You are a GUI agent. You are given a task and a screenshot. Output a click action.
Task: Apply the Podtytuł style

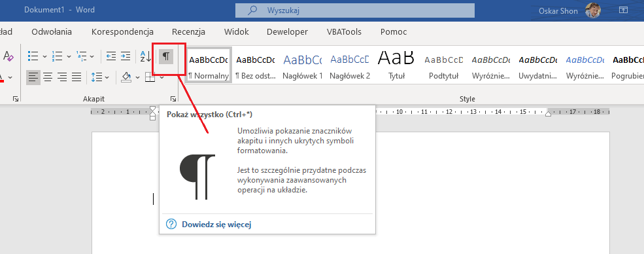pos(443,65)
